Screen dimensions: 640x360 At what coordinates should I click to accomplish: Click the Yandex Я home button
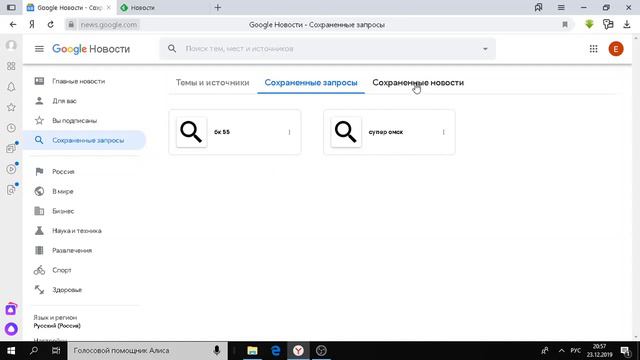click(32, 24)
